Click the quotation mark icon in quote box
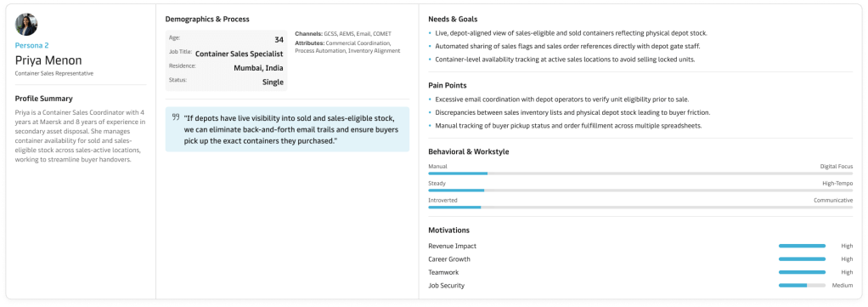868x307 pixels. coord(176,117)
